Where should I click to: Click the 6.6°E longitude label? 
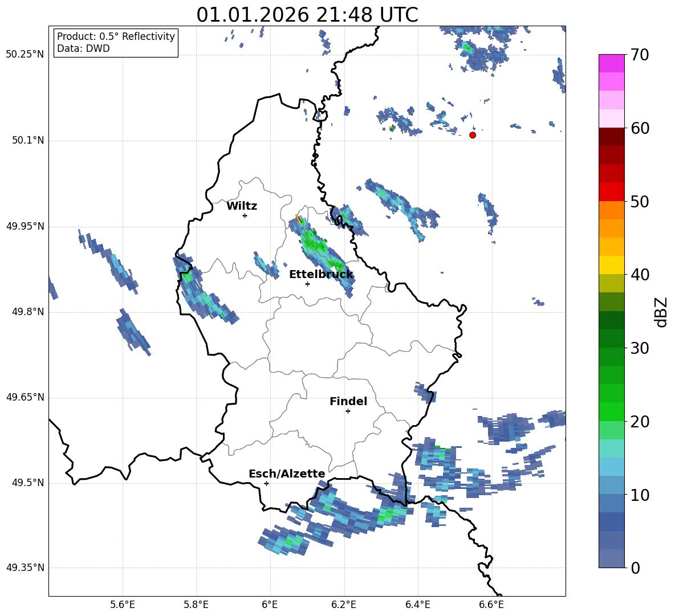[491, 605]
